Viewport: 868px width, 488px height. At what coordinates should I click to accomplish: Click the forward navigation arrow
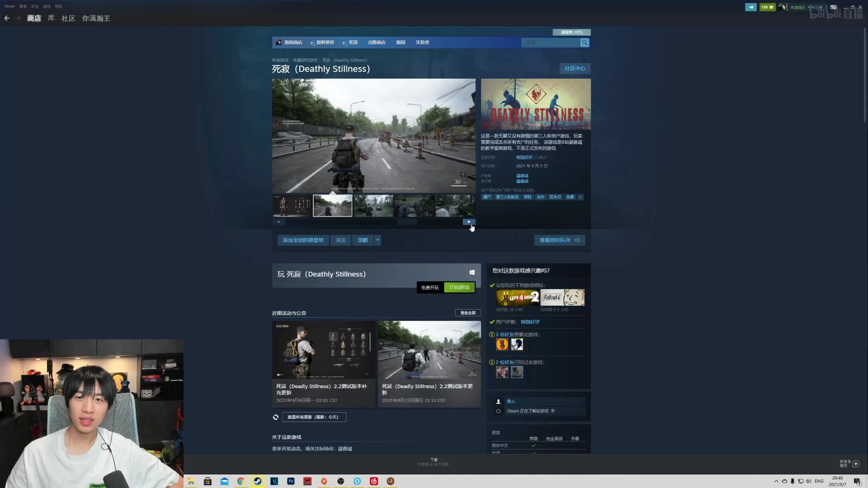tap(19, 18)
